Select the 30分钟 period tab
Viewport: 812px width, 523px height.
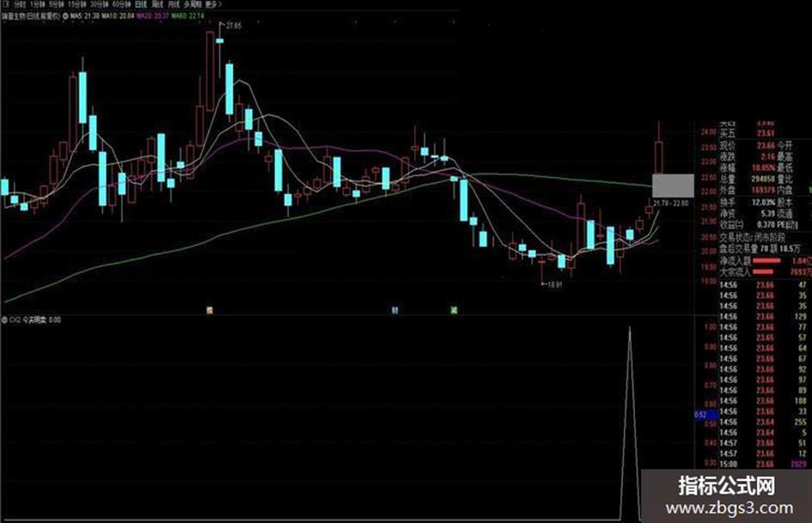(x=99, y=4)
